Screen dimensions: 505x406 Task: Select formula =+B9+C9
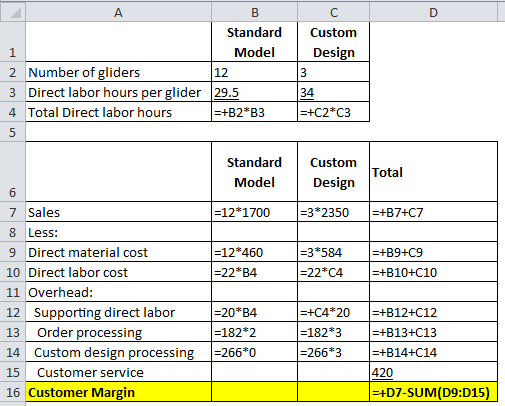coord(433,252)
